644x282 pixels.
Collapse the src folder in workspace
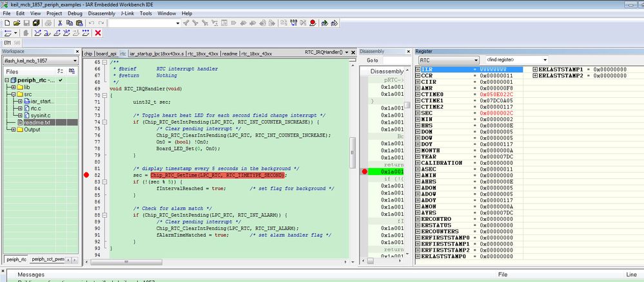coord(13,95)
